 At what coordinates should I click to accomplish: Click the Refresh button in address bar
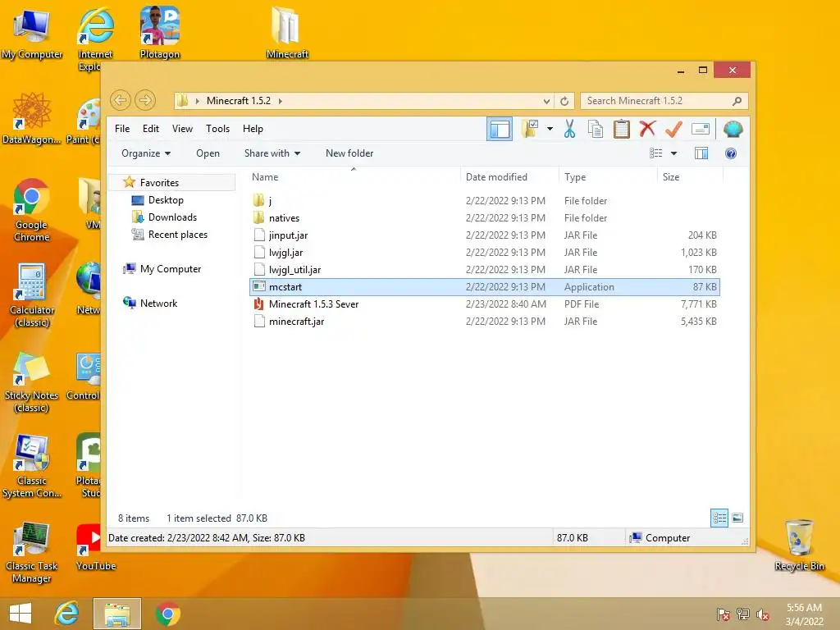pyautogui.click(x=564, y=101)
